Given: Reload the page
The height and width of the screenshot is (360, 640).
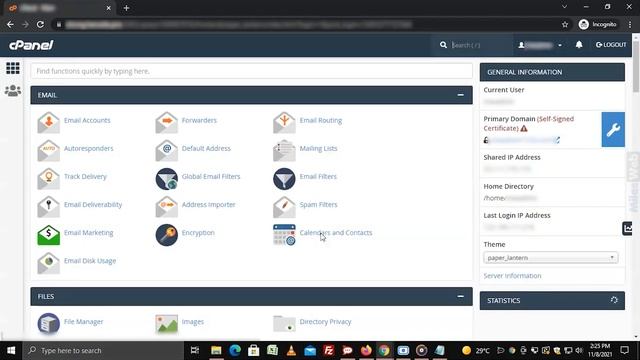Looking at the screenshot, I should coord(40,24).
